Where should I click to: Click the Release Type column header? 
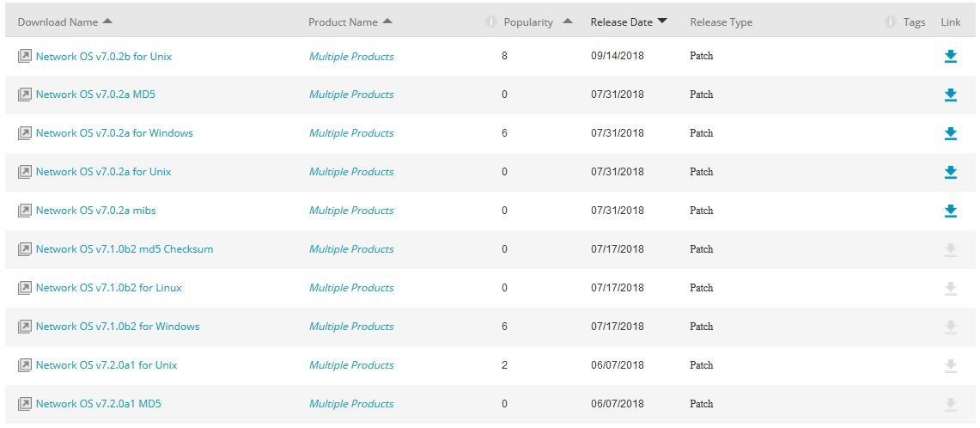click(721, 22)
